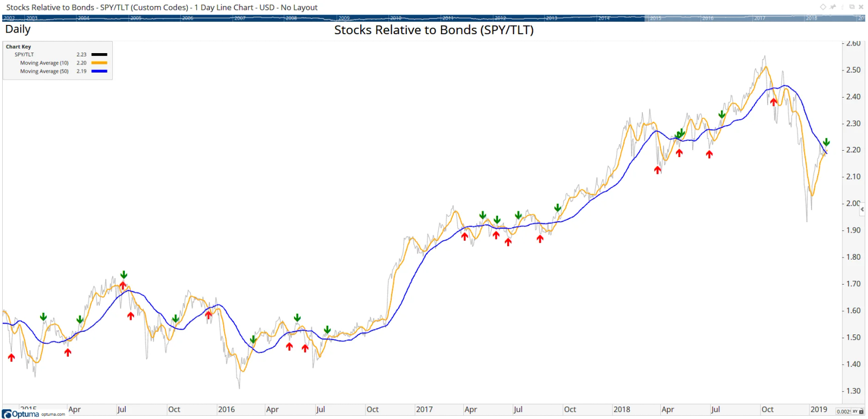Click value 2.19 in the Chart Key
868x419 pixels.
click(x=81, y=71)
